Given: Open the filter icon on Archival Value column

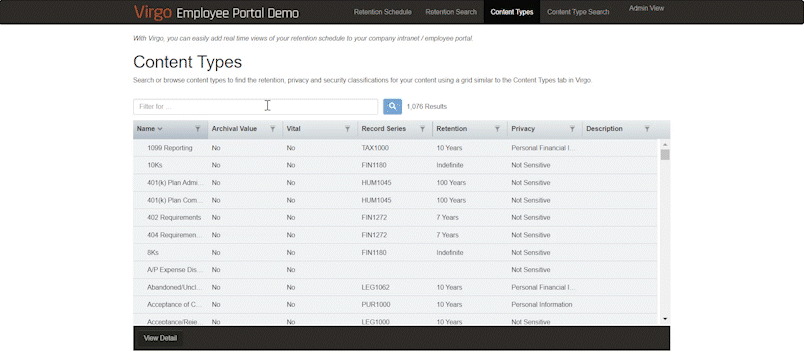Looking at the screenshot, I should pyautogui.click(x=272, y=129).
